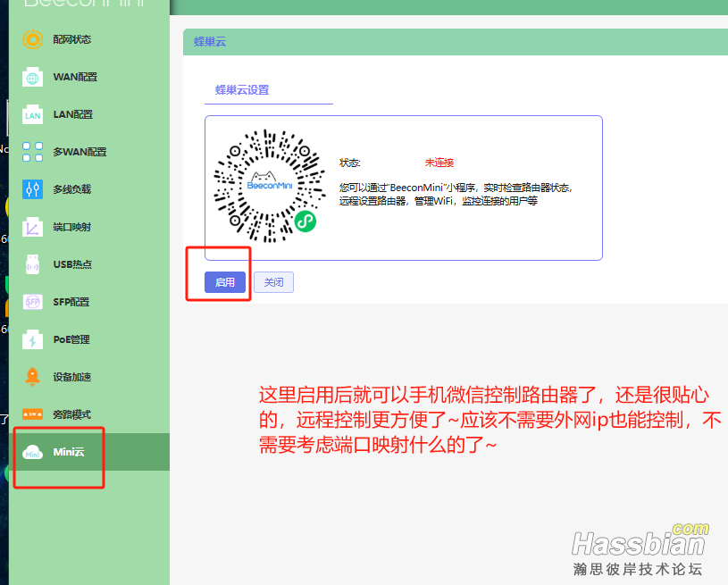The width and height of the screenshot is (728, 585).
Task: Open the 多WAN配置 menu item
Action: click(x=89, y=152)
